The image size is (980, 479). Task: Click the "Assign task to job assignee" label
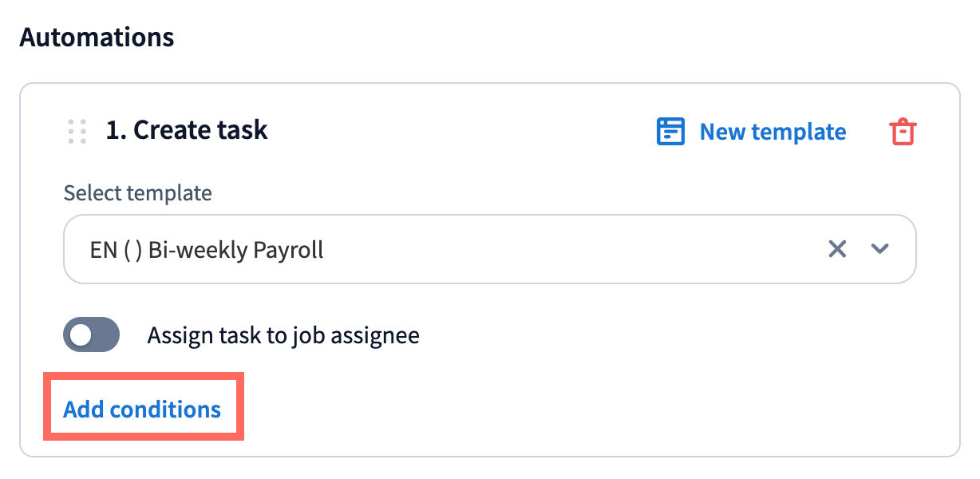pos(283,335)
